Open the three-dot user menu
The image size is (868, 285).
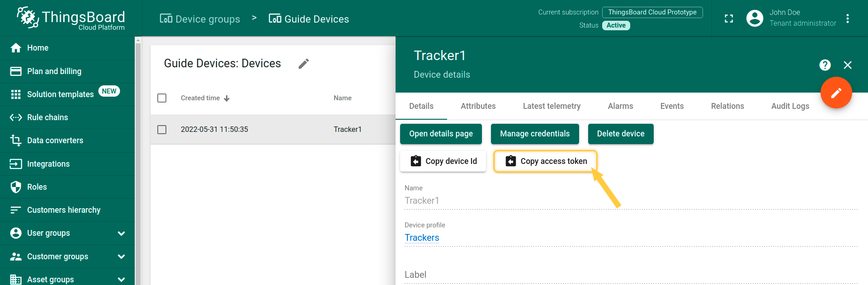[848, 19]
